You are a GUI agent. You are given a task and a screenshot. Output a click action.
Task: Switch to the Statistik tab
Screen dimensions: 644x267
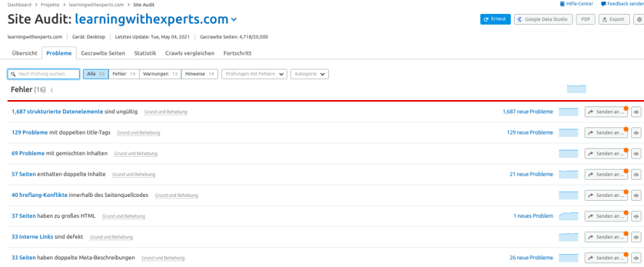tap(145, 53)
